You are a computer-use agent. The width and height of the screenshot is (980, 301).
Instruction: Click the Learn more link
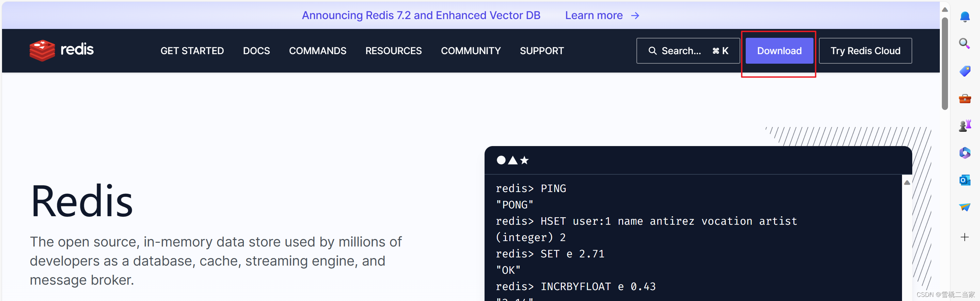coord(594,15)
